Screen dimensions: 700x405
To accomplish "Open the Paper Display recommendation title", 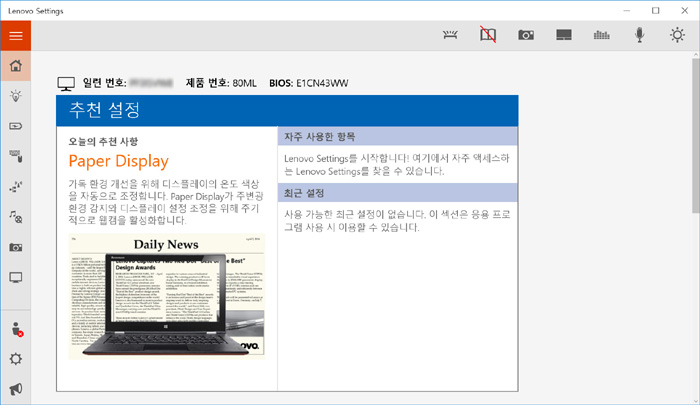I will point(118,161).
